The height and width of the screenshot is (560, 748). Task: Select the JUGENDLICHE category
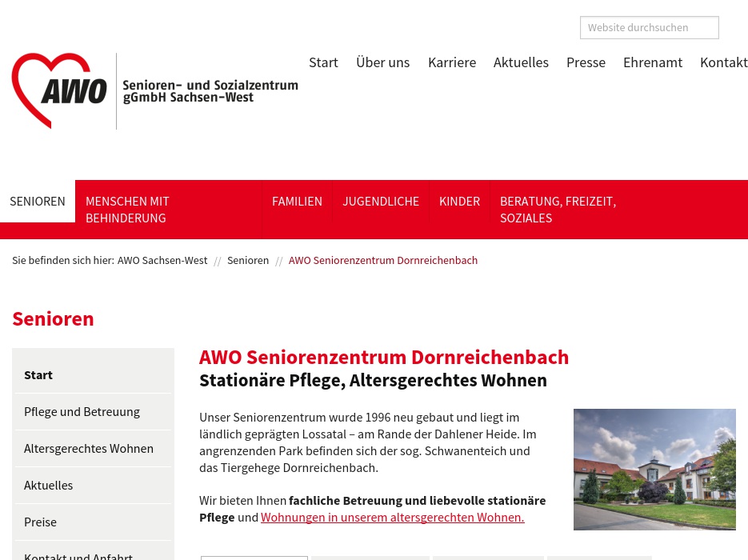[381, 201]
